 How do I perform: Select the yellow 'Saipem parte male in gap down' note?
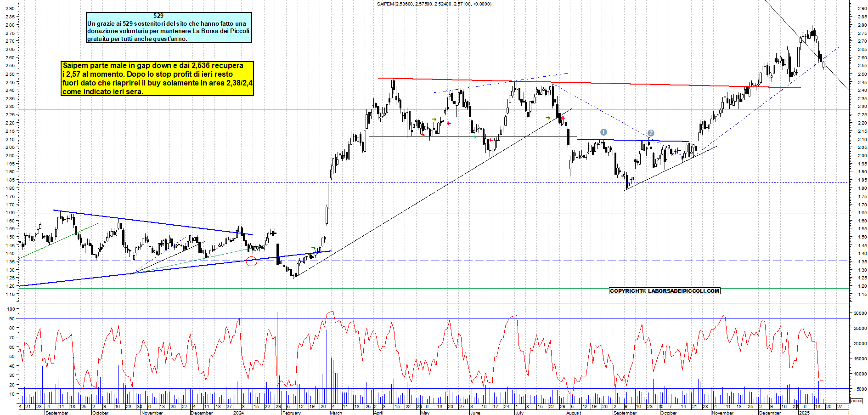click(x=158, y=79)
